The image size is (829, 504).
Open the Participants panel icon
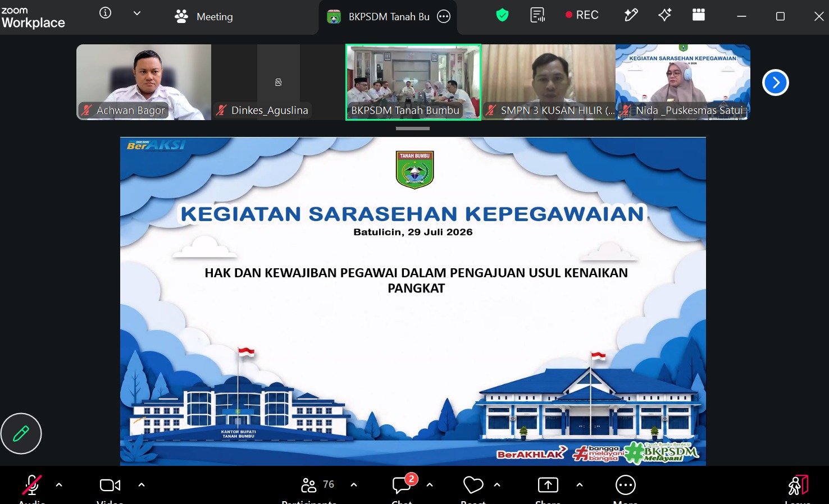[309, 485]
